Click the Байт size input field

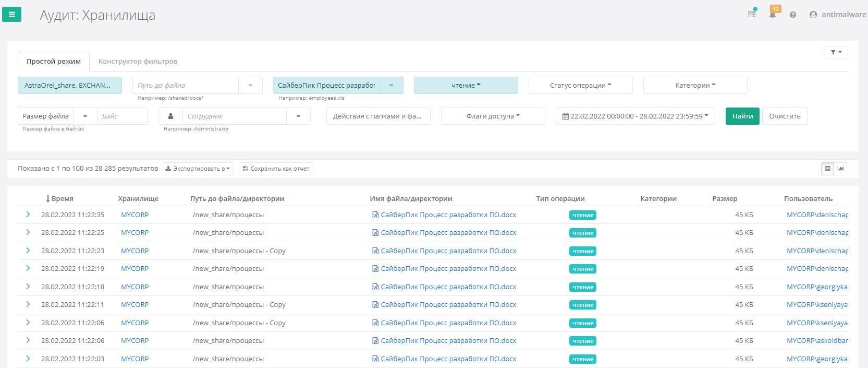coord(123,116)
